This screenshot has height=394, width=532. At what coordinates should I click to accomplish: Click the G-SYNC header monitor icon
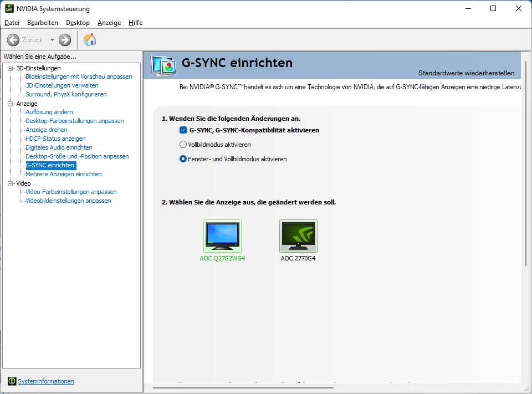pos(164,65)
